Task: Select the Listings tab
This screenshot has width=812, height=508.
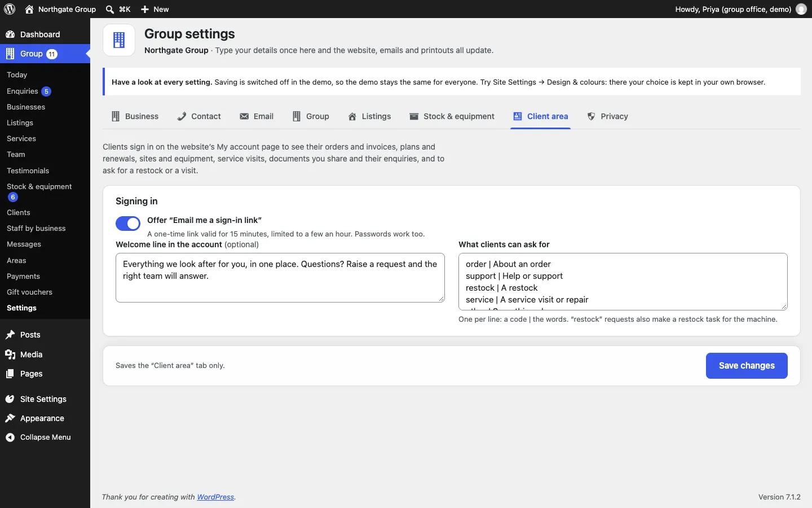Action: coord(369,116)
